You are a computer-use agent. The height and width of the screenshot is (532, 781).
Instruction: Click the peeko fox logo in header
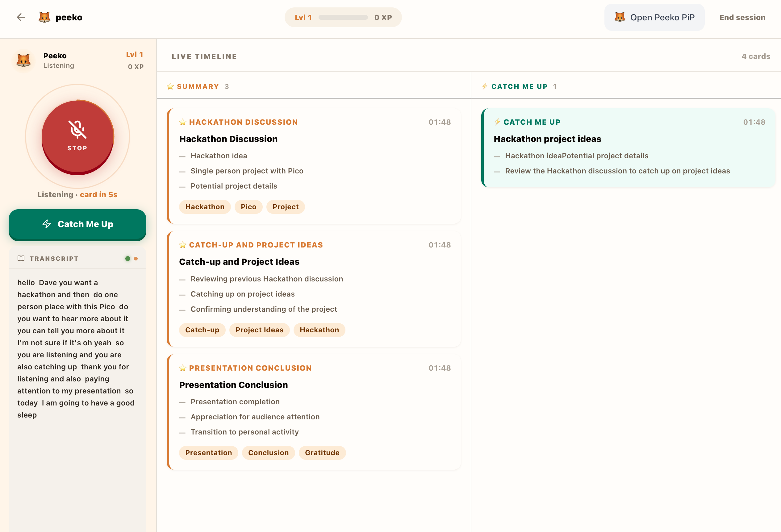click(44, 18)
